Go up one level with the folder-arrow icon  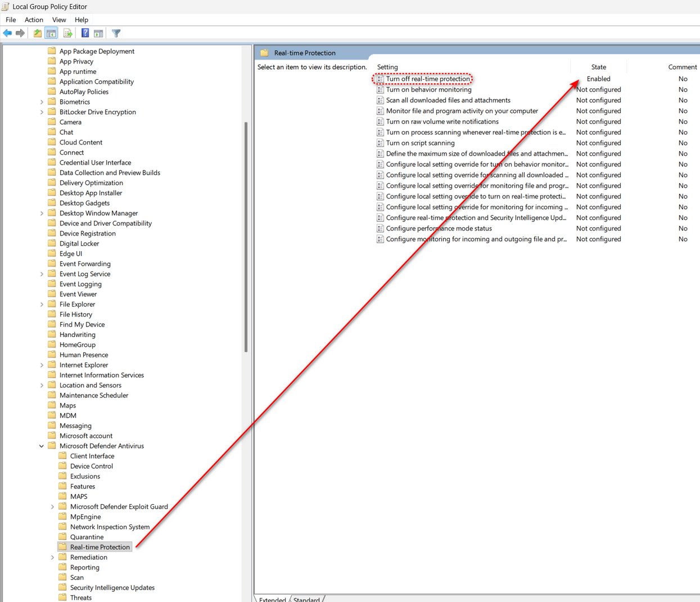coord(38,33)
